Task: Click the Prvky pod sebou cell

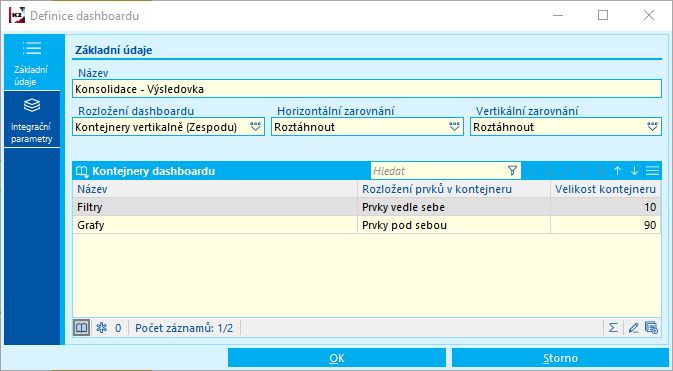Action: click(454, 225)
